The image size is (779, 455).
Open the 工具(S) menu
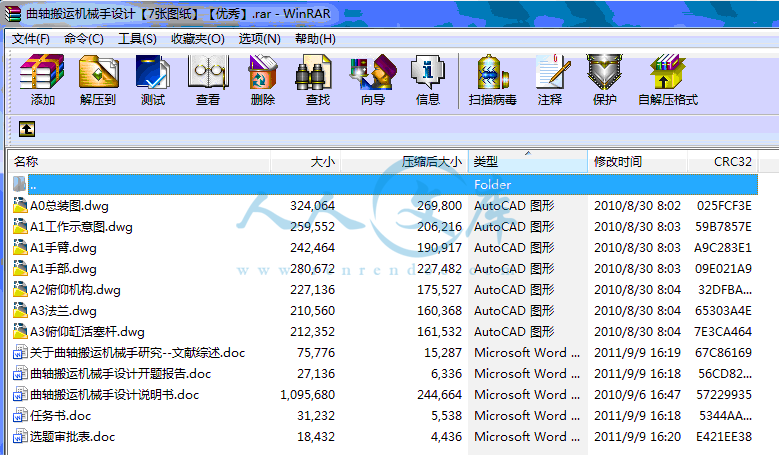[137, 39]
